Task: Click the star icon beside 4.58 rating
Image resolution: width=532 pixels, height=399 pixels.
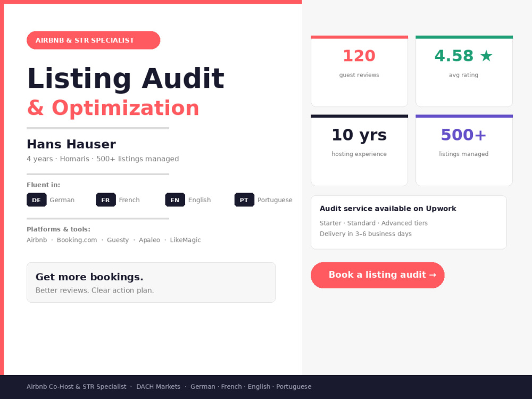Action: pos(486,56)
